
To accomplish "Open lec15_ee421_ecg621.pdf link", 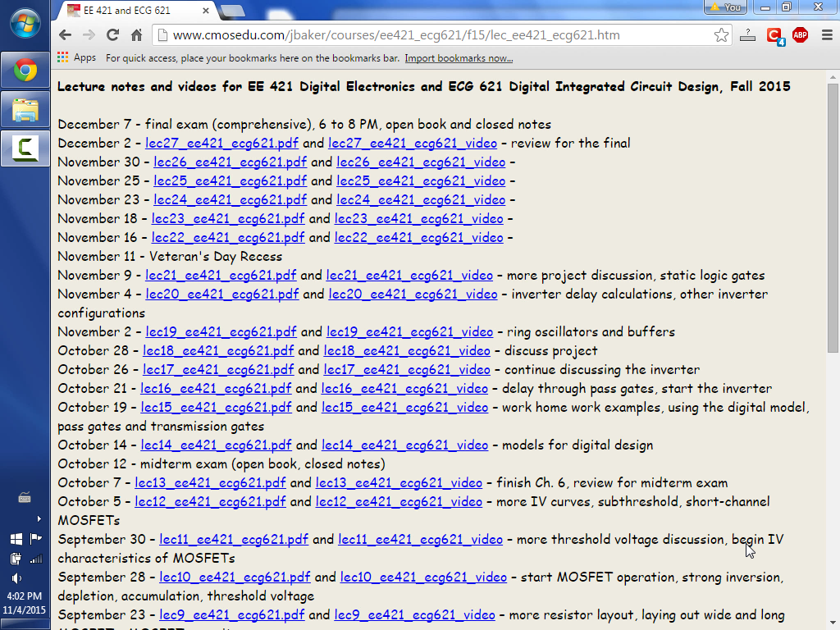I will (x=216, y=407).
